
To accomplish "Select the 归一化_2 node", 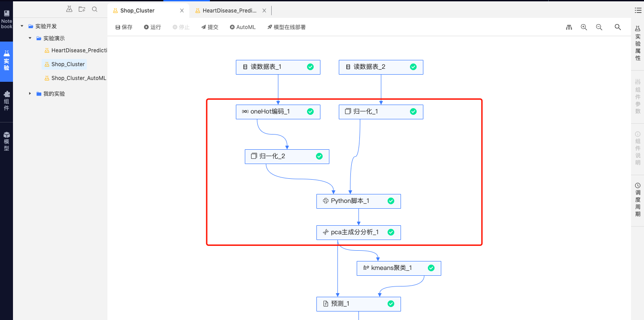I will tap(287, 156).
